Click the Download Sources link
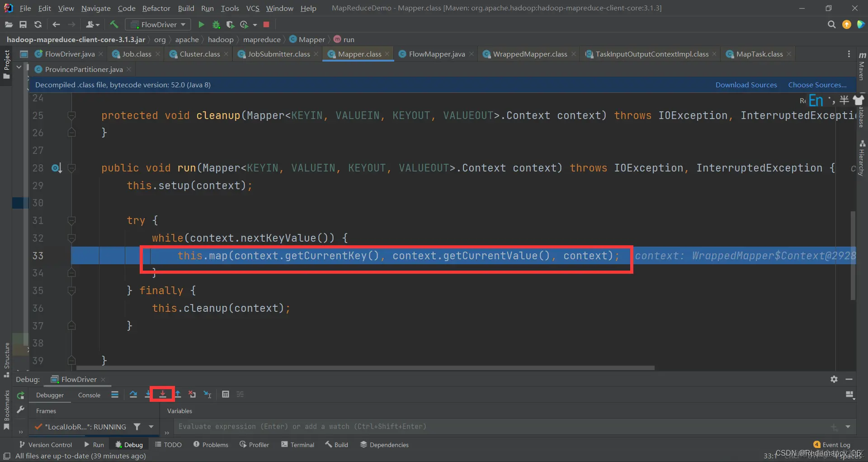 746,85
